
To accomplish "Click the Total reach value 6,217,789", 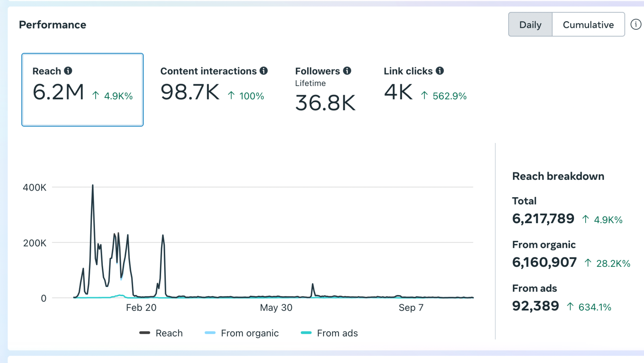I will 543,218.
